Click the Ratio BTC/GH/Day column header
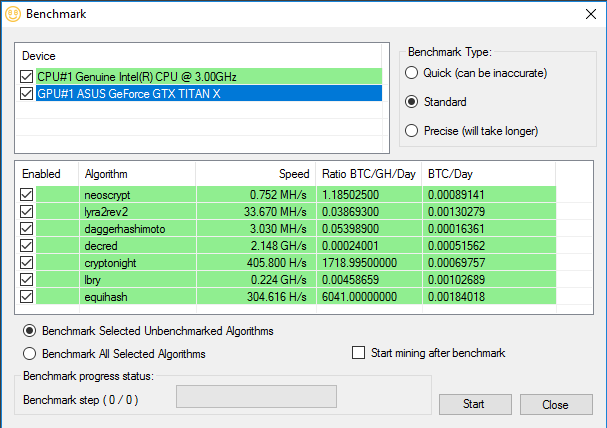This screenshot has height=428, width=607. [369, 174]
